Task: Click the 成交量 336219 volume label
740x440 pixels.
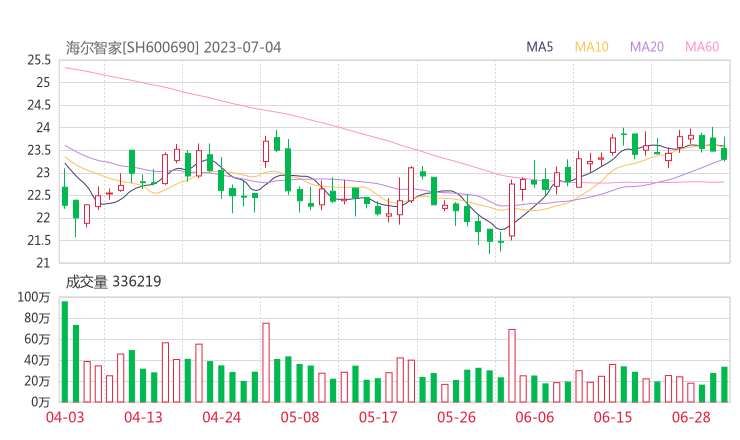Action: coord(113,281)
